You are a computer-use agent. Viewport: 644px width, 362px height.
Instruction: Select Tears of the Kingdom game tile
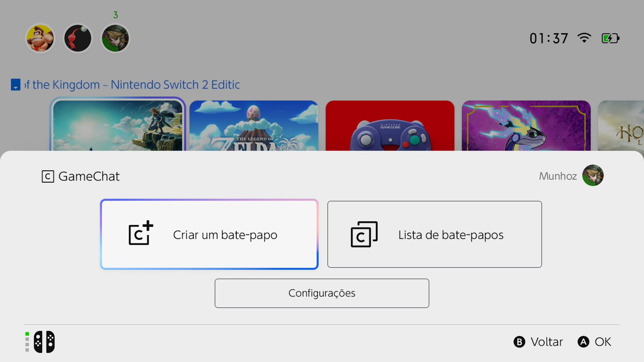click(x=117, y=126)
